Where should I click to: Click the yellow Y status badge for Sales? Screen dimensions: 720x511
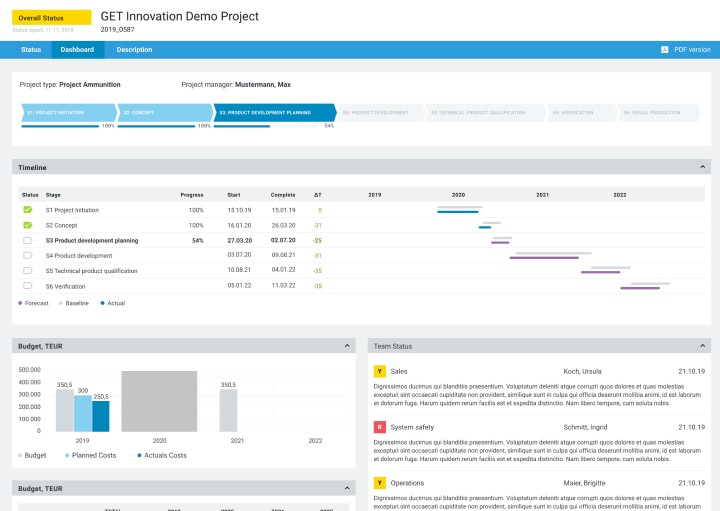coord(379,371)
